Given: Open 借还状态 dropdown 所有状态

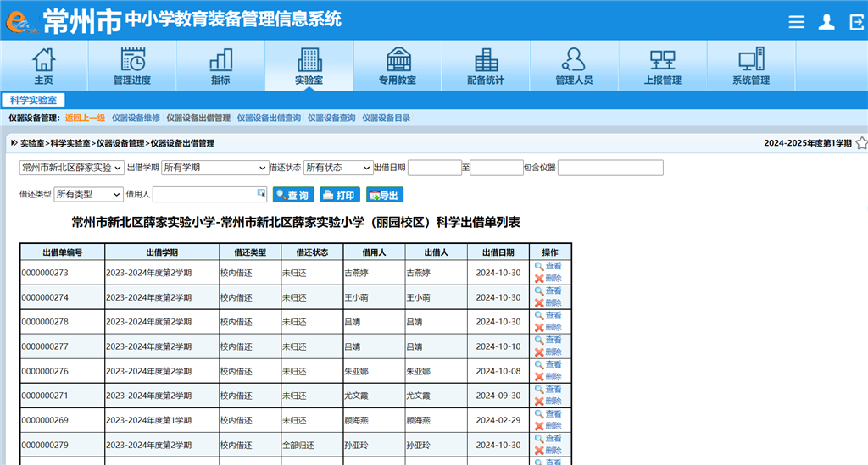Looking at the screenshot, I should click(337, 168).
